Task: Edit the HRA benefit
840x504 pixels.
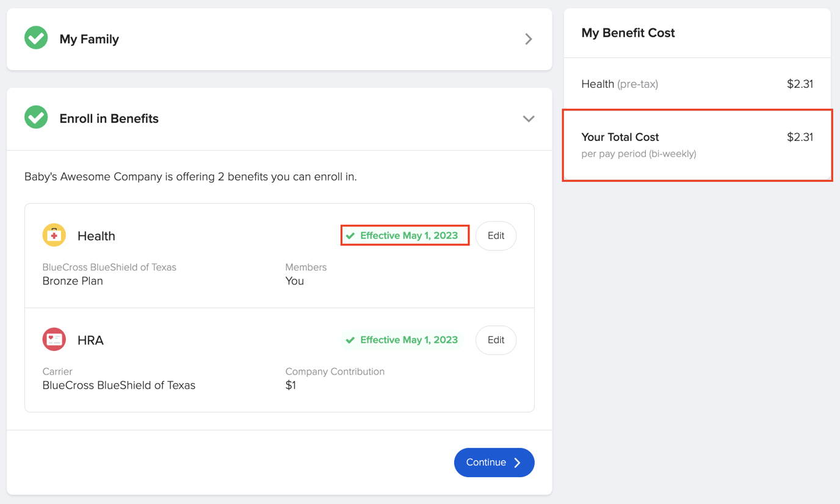Action: tap(496, 340)
